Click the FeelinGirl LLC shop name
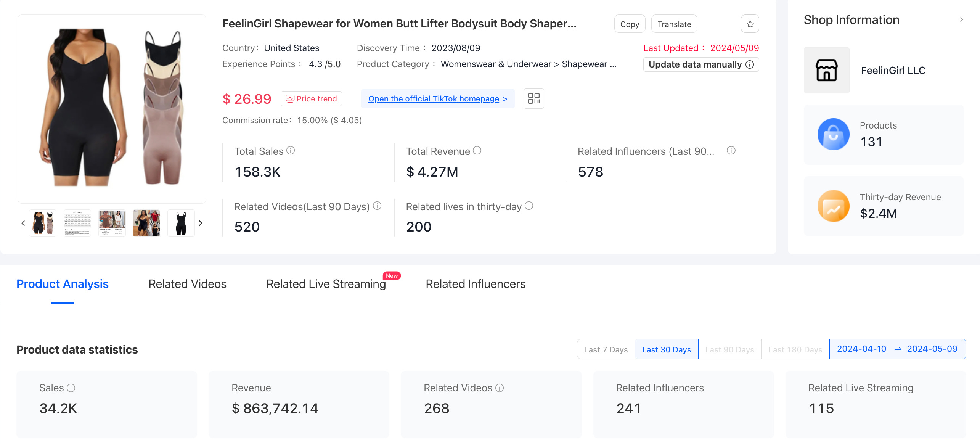Screen dimensions: 980x444 893,71
